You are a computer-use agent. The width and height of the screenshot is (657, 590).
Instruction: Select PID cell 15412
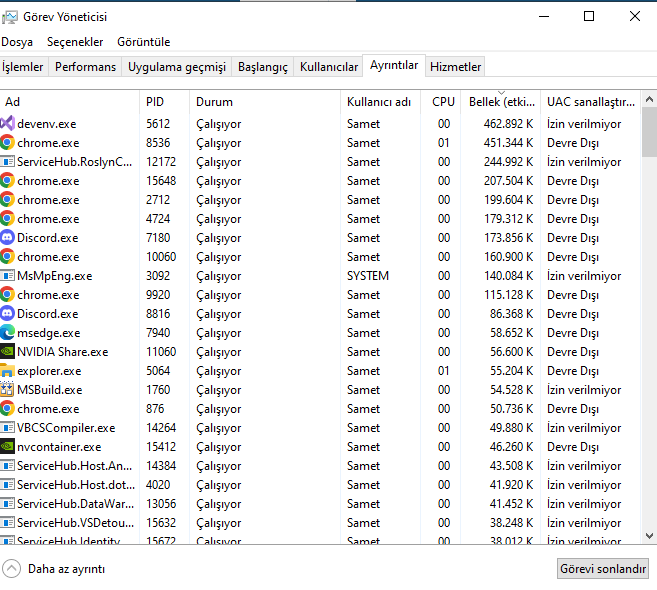(x=161, y=447)
